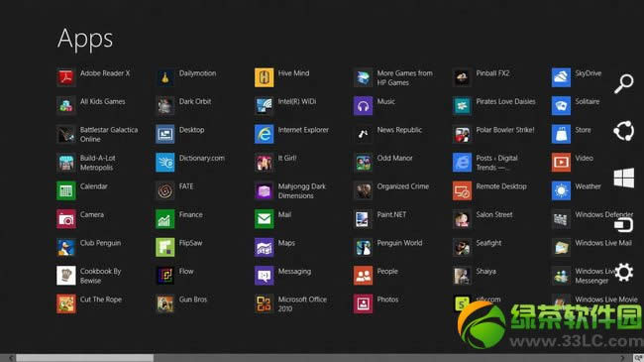The width and height of the screenshot is (644, 362).
Task: Launch the FlipSaw icon
Action: pos(165,247)
